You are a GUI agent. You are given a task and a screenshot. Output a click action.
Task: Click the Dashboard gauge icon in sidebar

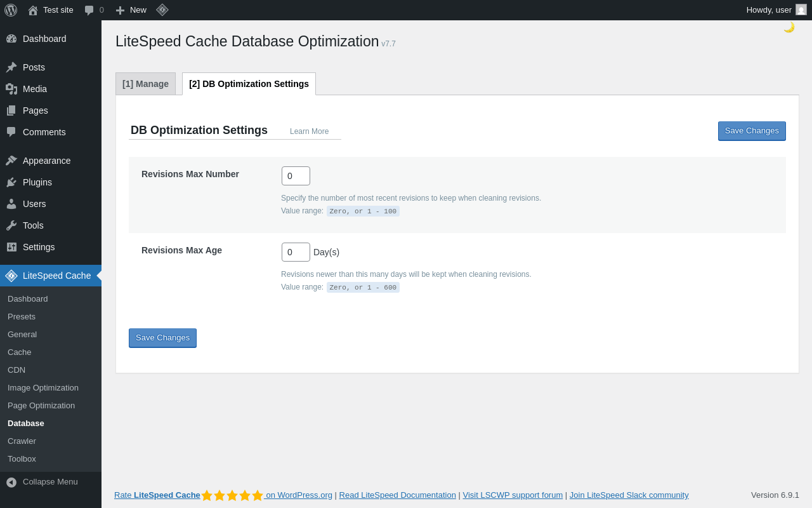click(11, 39)
